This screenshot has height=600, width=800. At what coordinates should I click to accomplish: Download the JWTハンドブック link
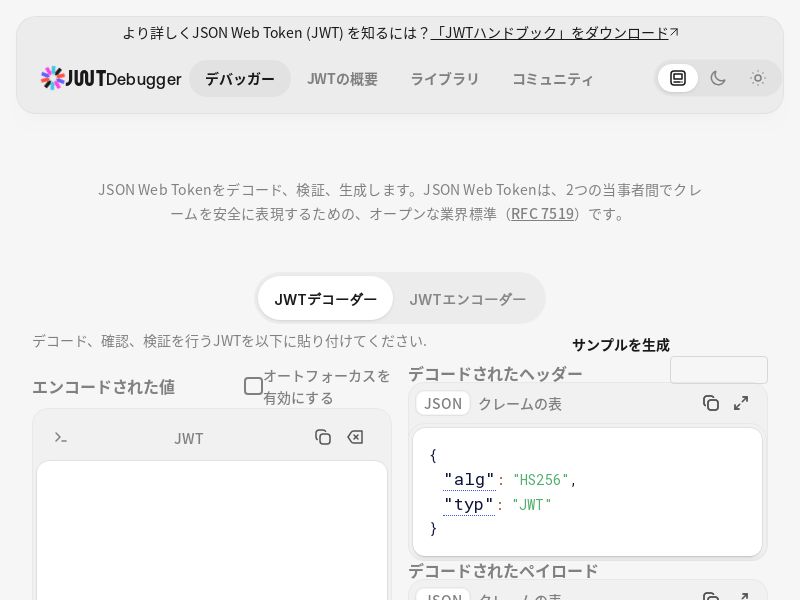pyautogui.click(x=550, y=32)
